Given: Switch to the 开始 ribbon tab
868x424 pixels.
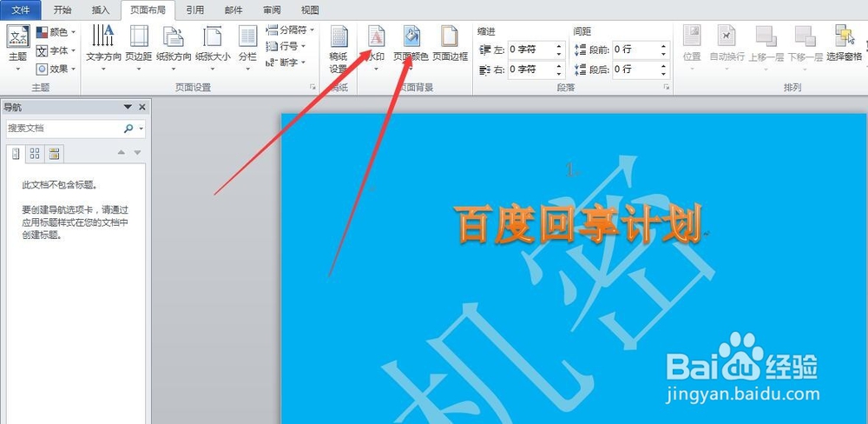Looking at the screenshot, I should [x=62, y=10].
